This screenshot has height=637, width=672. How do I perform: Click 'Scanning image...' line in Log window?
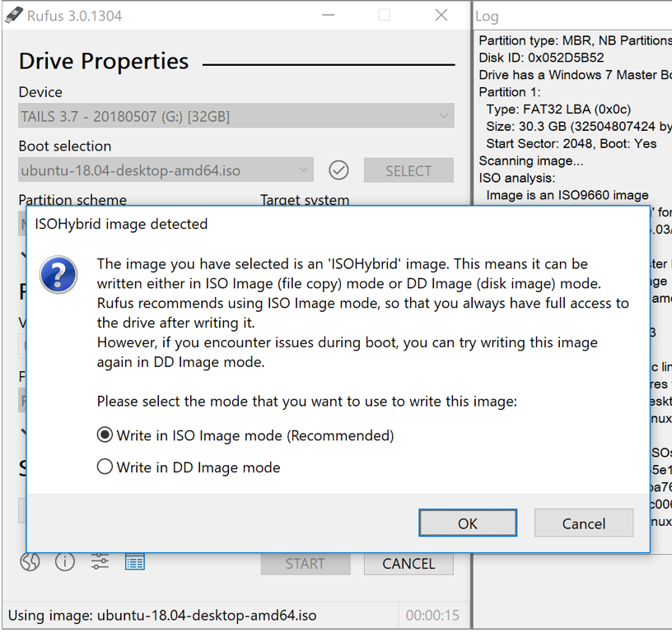[531, 160]
